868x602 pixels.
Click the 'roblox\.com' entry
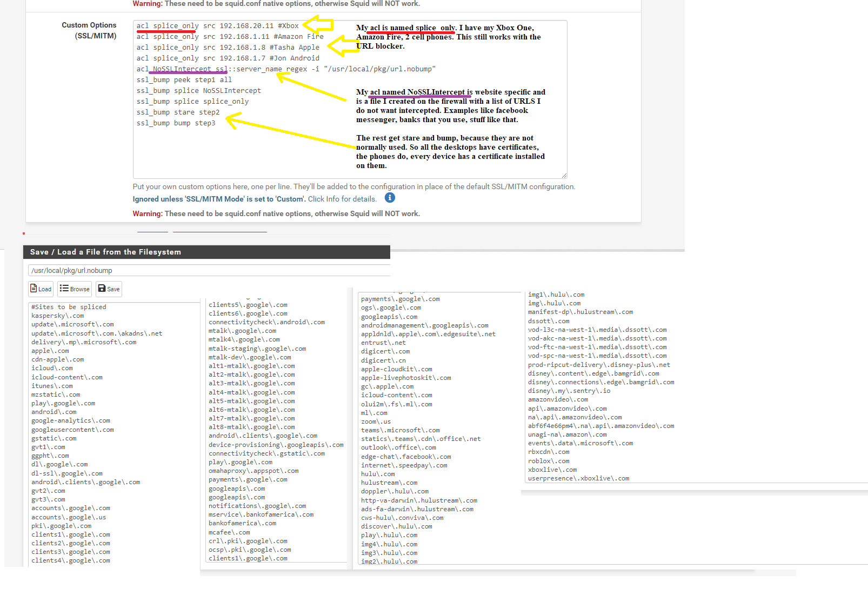coord(549,461)
